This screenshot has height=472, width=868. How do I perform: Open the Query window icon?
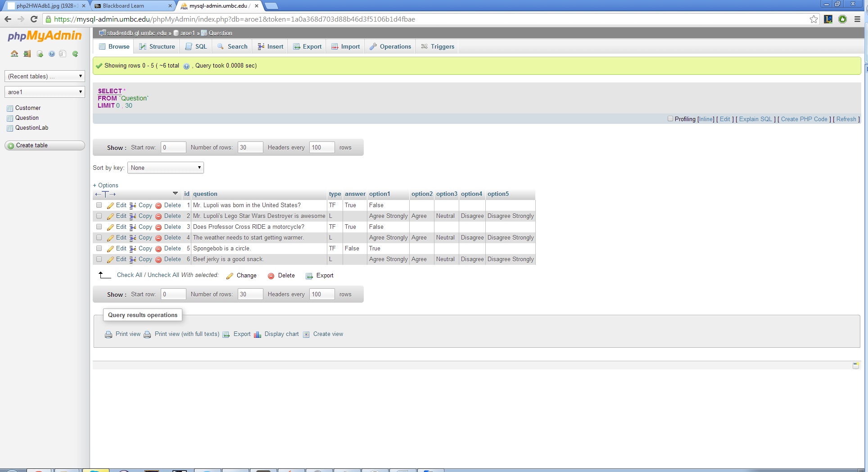pos(40,54)
